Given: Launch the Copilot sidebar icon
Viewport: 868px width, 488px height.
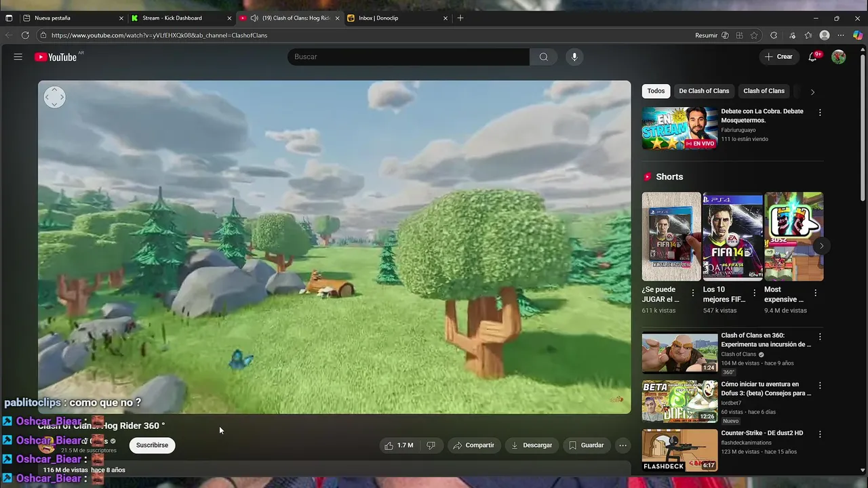Looking at the screenshot, I should pyautogui.click(x=858, y=35).
